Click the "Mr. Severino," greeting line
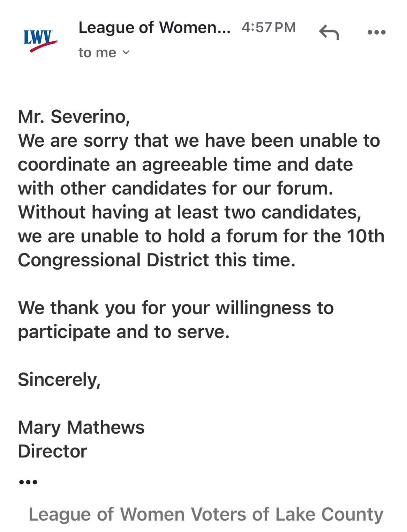Viewport: 407px width, 532px height. [x=74, y=117]
